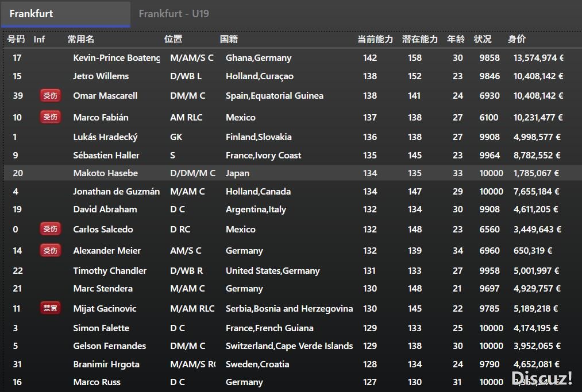
Task: Click nationality Holland,Curaçao
Action: tap(260, 76)
